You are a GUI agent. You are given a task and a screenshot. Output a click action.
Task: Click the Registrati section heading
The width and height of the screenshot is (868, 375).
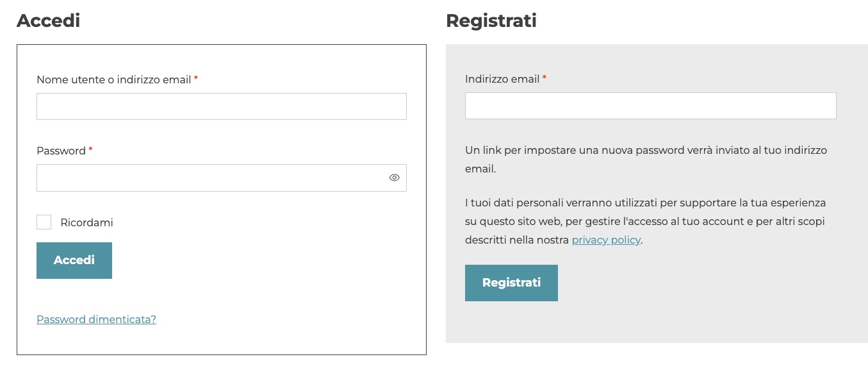(x=491, y=21)
